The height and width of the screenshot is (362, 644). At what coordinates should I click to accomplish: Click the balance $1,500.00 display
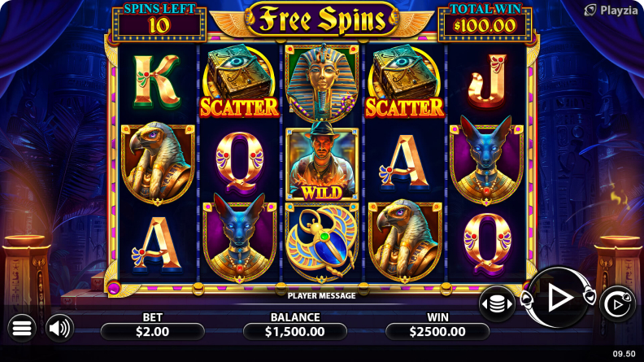pos(295,332)
